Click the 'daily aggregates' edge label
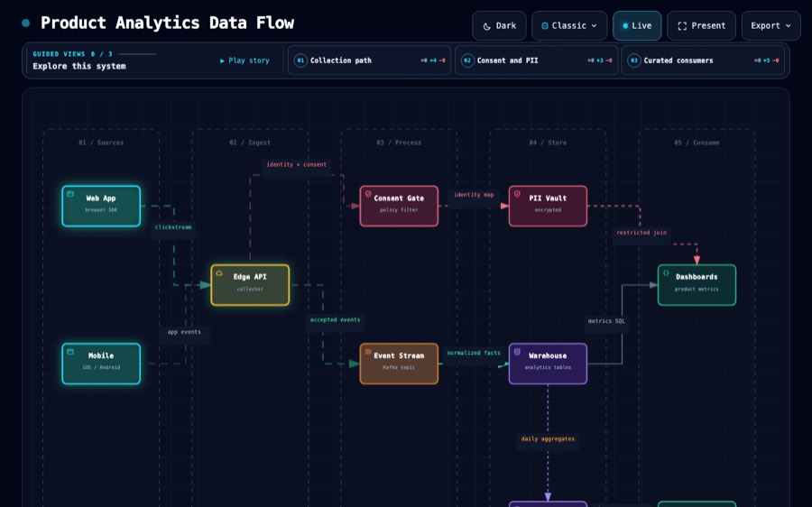812x507 pixels. pos(548,439)
